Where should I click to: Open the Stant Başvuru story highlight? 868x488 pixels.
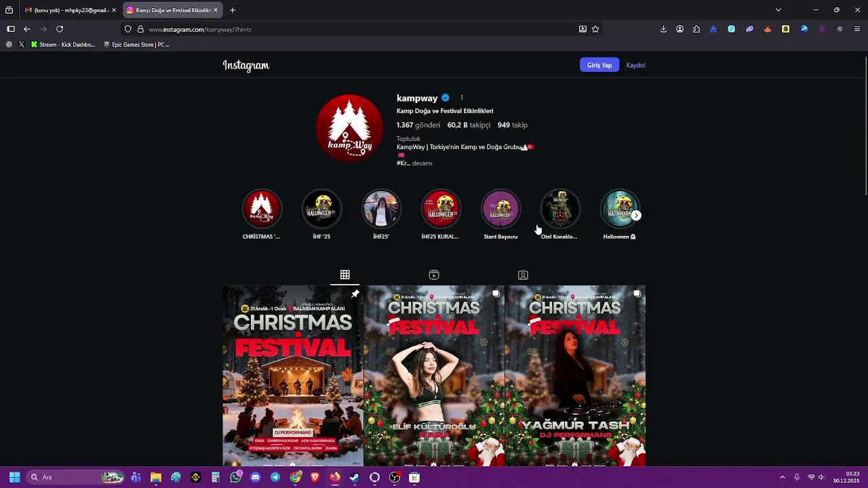point(500,209)
